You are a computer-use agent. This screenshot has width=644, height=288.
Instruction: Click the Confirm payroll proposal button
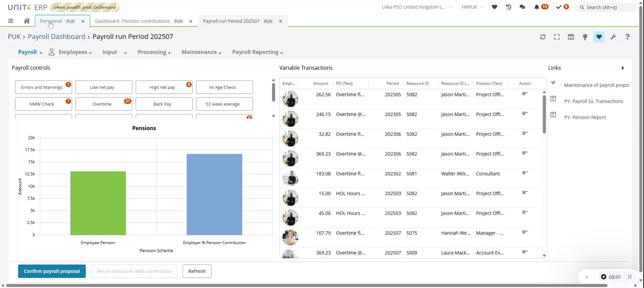tap(52, 271)
